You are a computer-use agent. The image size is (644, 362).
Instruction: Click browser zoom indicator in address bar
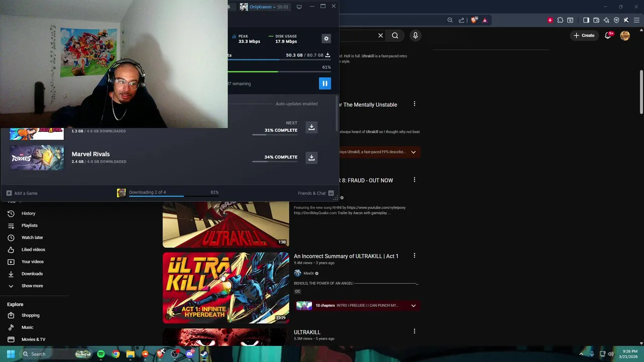pyautogui.click(x=450, y=20)
